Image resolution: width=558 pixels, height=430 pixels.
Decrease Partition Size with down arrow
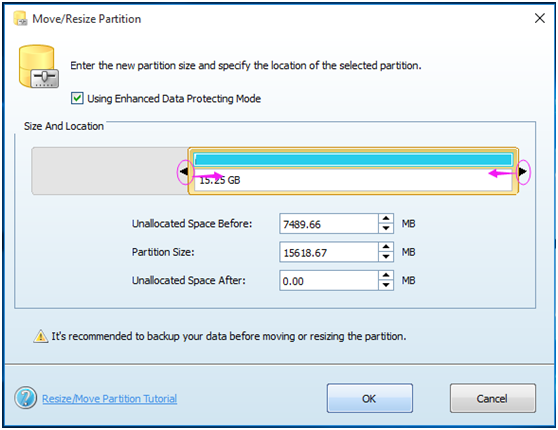click(386, 257)
